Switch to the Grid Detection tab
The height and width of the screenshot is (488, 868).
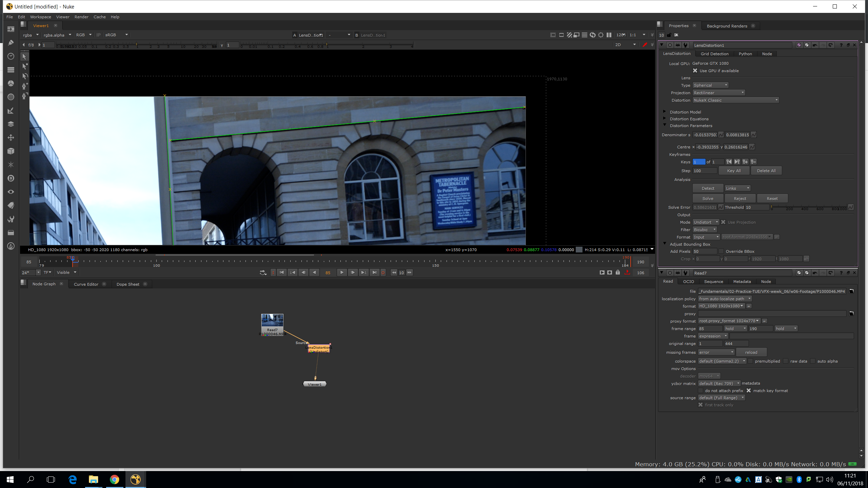(714, 54)
